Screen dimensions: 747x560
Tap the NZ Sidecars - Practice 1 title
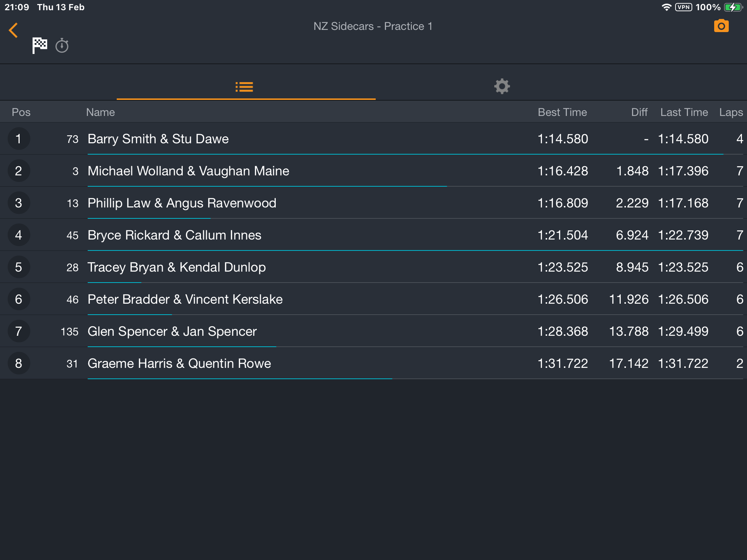point(373,26)
